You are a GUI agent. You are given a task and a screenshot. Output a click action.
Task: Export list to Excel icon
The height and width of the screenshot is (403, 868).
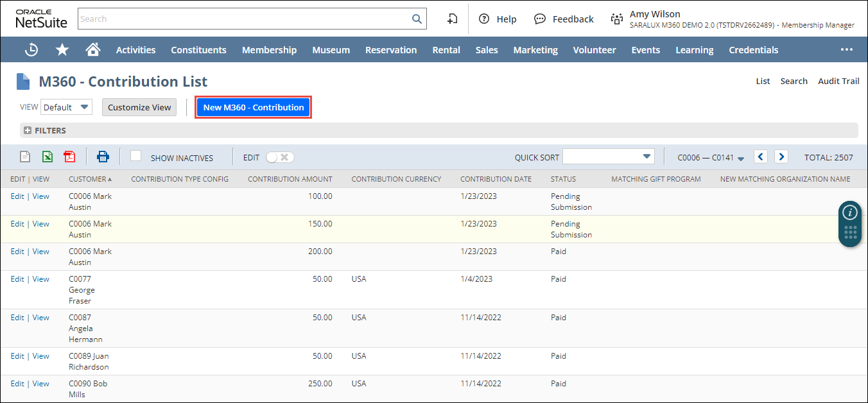click(x=48, y=157)
